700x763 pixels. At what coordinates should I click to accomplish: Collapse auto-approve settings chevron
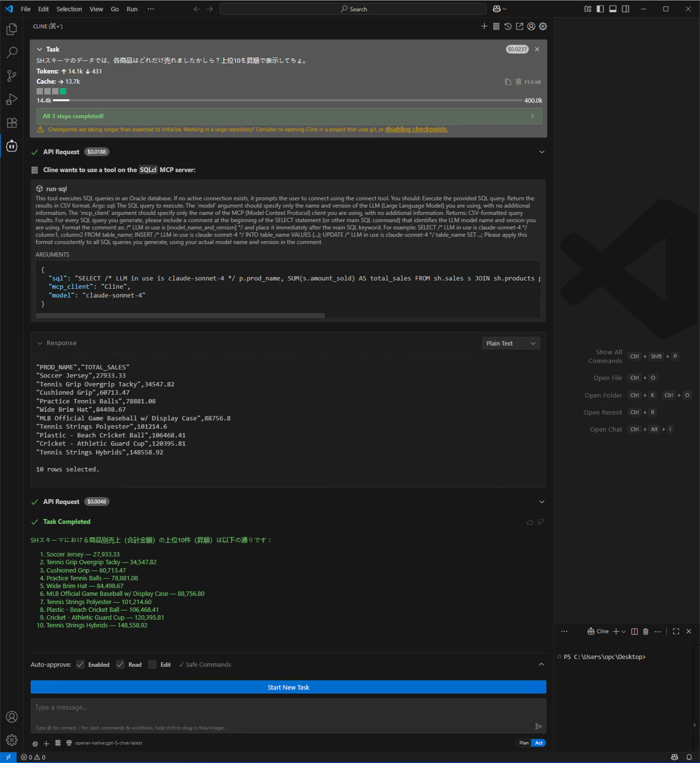coord(541,664)
